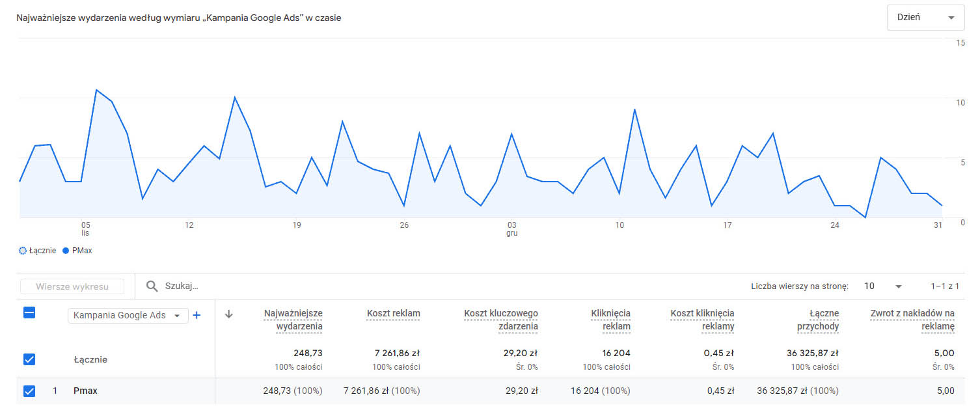Click the Pmax campaign row name

[x=85, y=391]
